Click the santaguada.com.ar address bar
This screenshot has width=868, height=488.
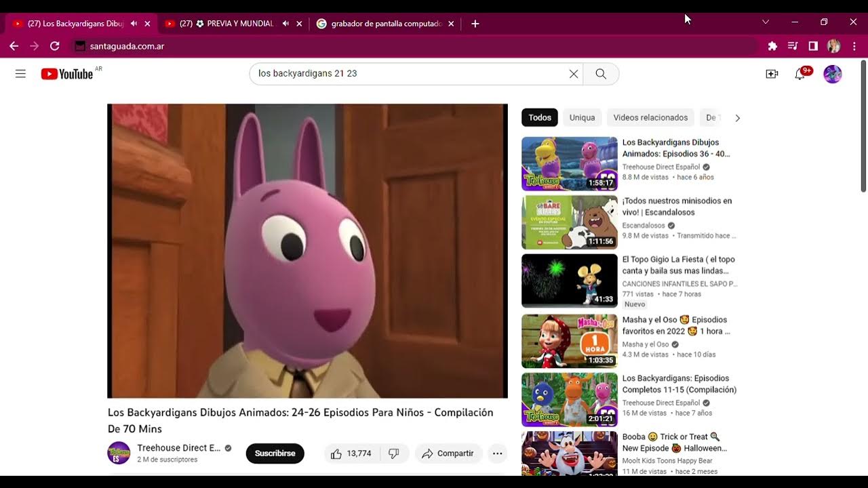coord(415,46)
